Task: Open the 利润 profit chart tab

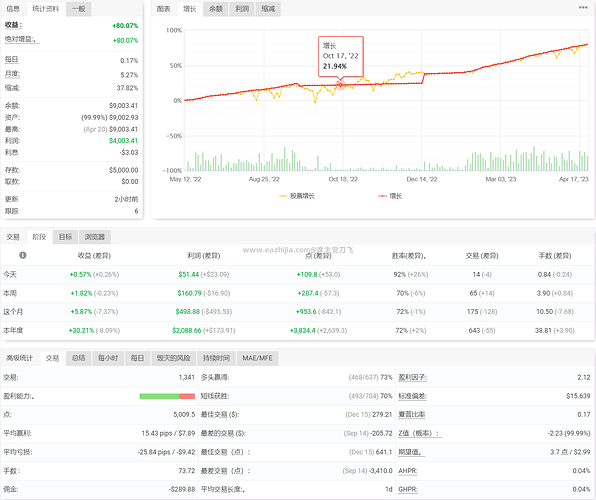Action: point(242,9)
